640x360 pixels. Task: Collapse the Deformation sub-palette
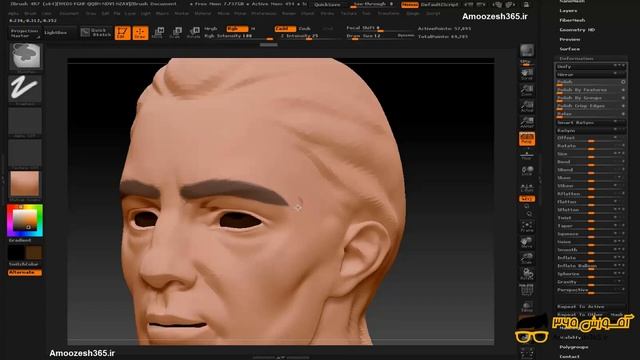pyautogui.click(x=576, y=59)
